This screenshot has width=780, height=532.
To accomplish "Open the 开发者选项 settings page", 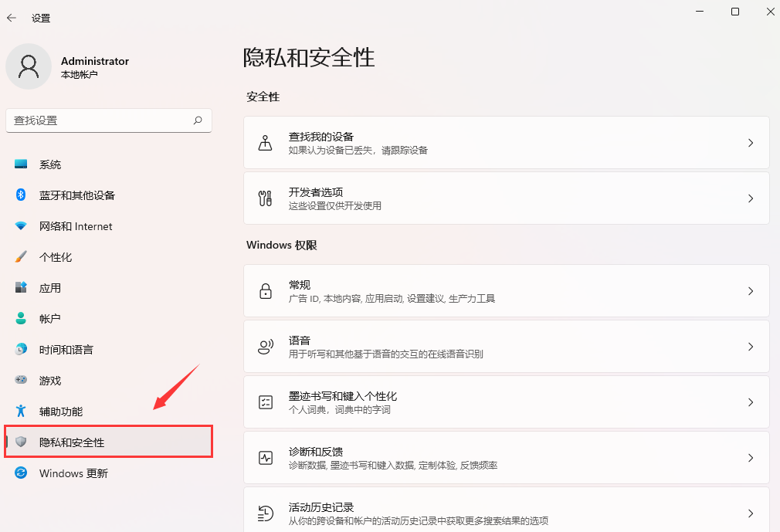I will pyautogui.click(x=506, y=198).
